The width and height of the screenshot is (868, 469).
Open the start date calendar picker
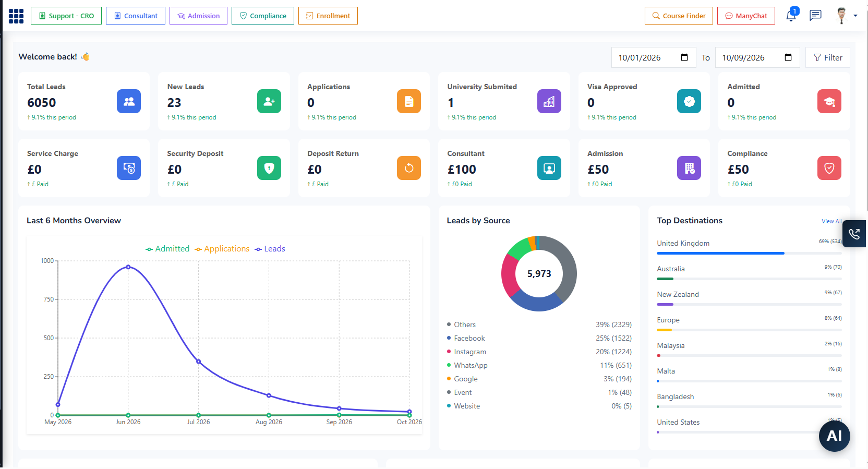684,57
